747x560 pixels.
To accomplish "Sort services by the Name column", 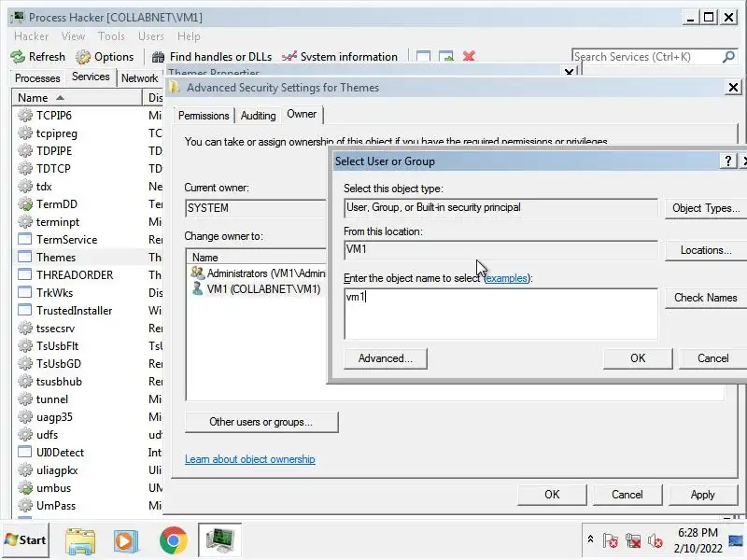I will coord(77,98).
